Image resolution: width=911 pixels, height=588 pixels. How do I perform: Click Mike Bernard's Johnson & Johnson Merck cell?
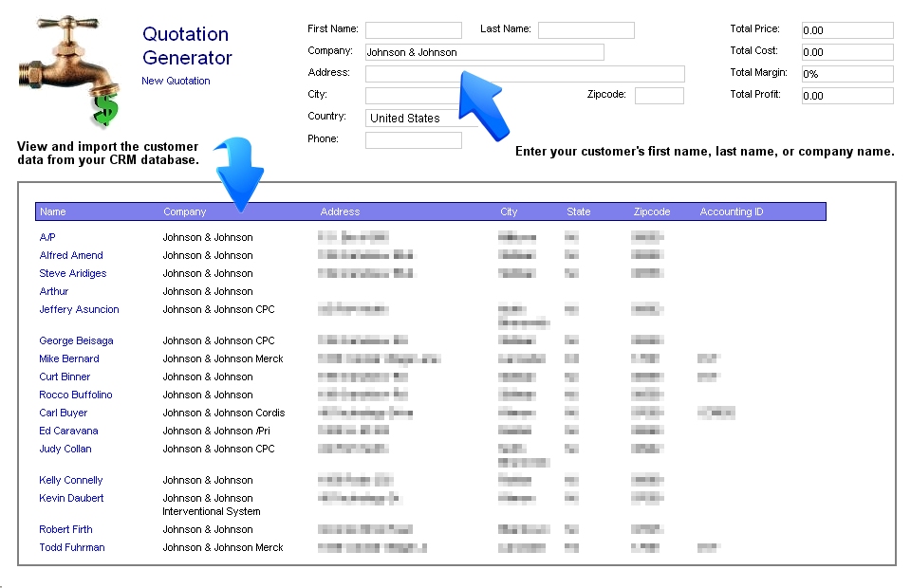(x=223, y=358)
